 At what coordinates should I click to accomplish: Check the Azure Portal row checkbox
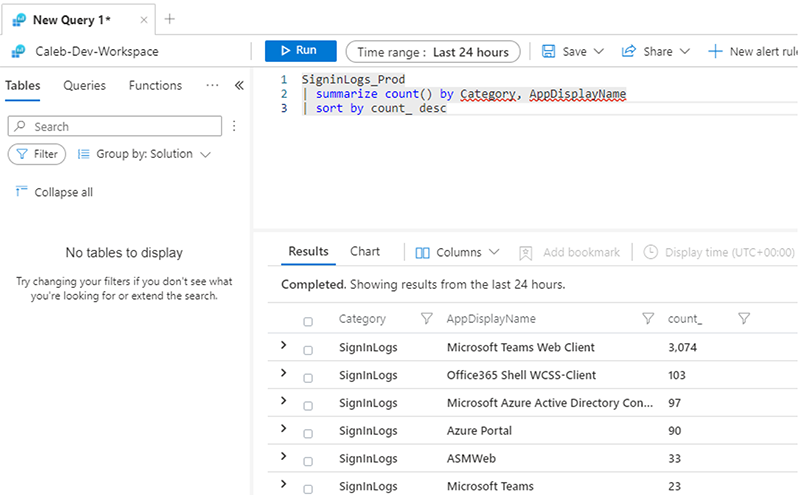308,433
